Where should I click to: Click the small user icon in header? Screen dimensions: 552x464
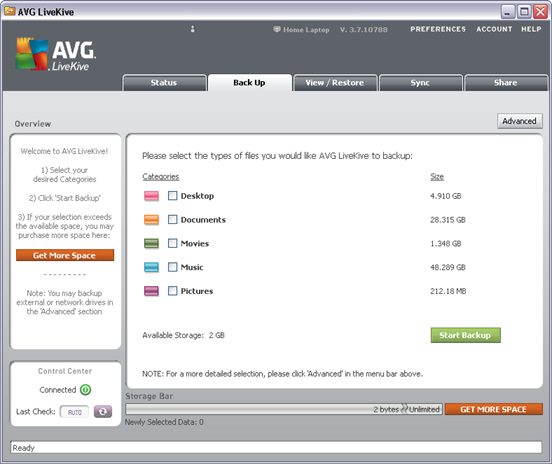(193, 29)
